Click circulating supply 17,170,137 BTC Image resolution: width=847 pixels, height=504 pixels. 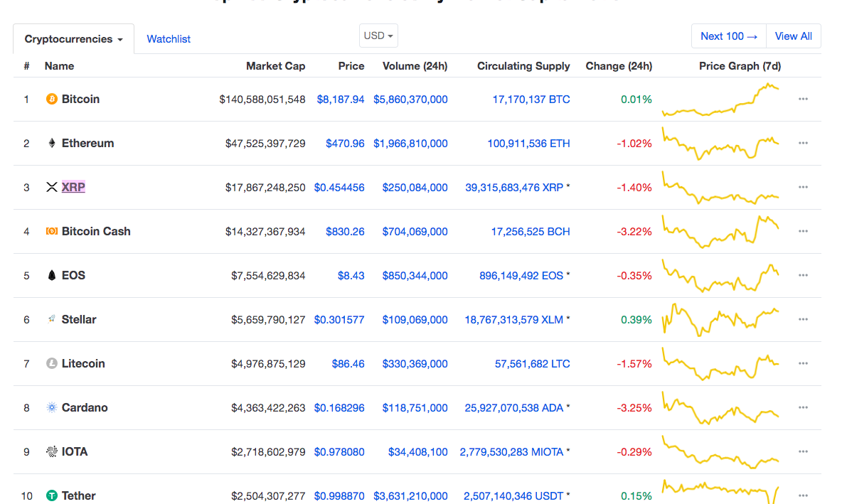click(531, 100)
